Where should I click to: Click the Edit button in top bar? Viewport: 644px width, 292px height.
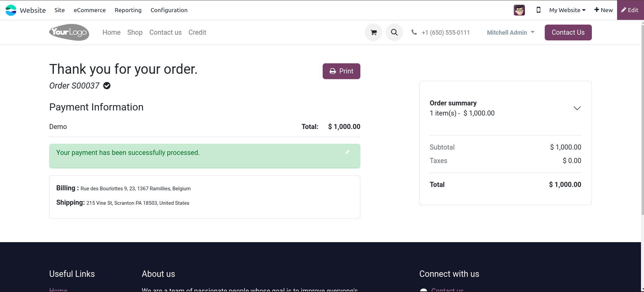[630, 10]
